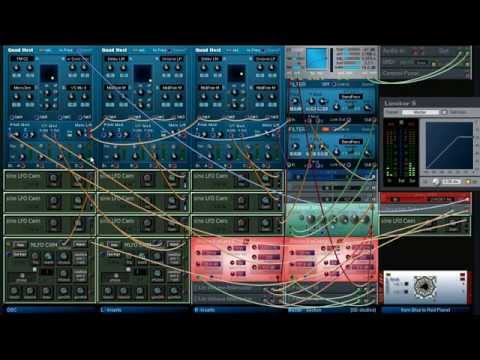This screenshot has width=480, height=360.
Task: Adjust the leftmost knob on the lower FILTER module
Action: click(295, 146)
